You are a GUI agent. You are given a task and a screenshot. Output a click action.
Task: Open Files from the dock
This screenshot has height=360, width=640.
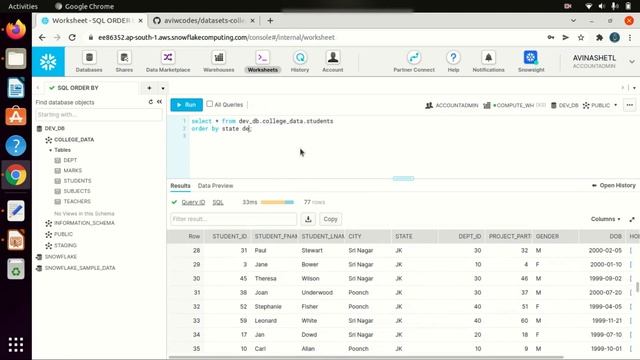point(16,59)
